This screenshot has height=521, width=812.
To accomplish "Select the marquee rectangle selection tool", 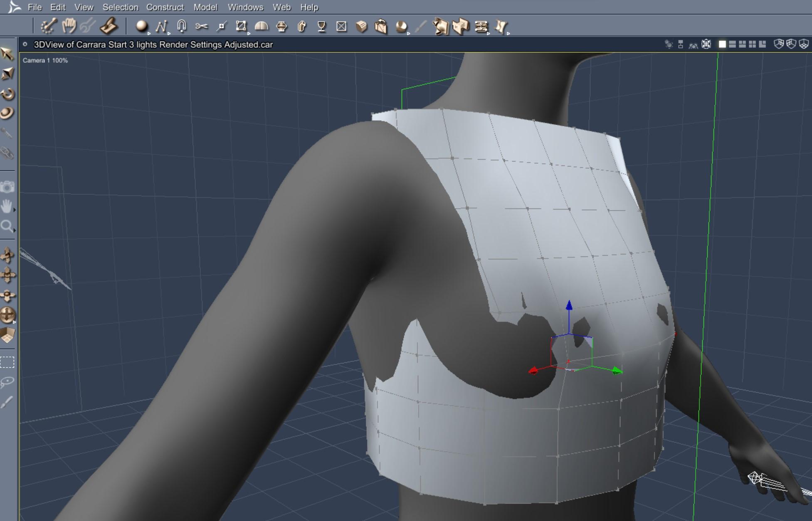I will coord(7,362).
